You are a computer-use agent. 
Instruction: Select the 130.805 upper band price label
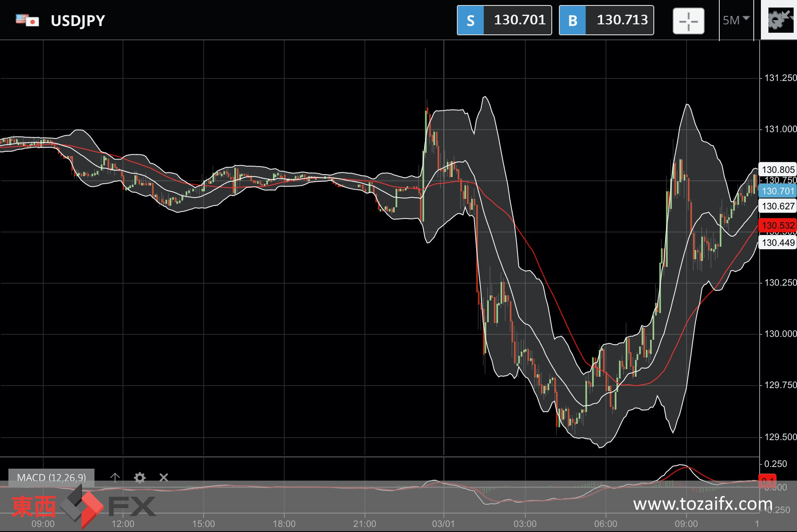[x=778, y=170]
